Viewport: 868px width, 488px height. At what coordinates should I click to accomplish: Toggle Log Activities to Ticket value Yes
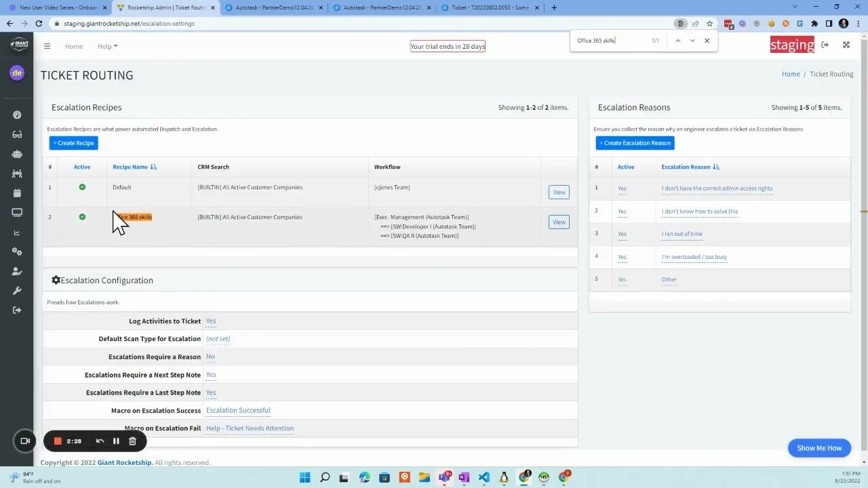pyautogui.click(x=211, y=321)
